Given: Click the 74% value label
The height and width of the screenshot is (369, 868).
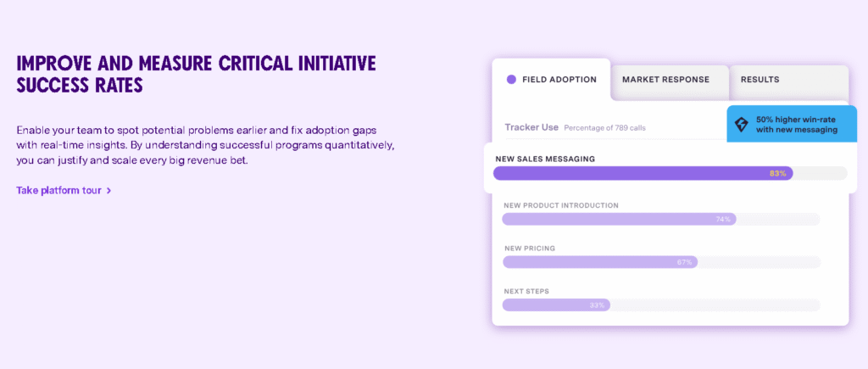Looking at the screenshot, I should click(723, 219).
